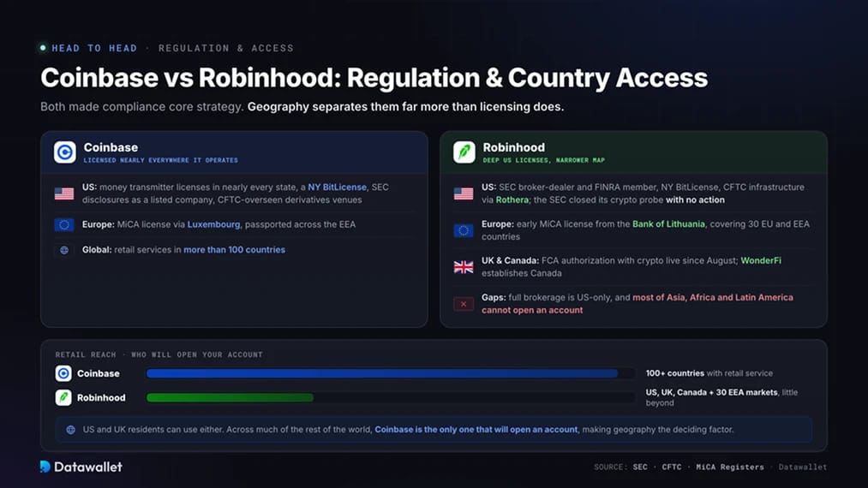
Task: Click the 'Datawallet' brand name
Action: coord(88,467)
